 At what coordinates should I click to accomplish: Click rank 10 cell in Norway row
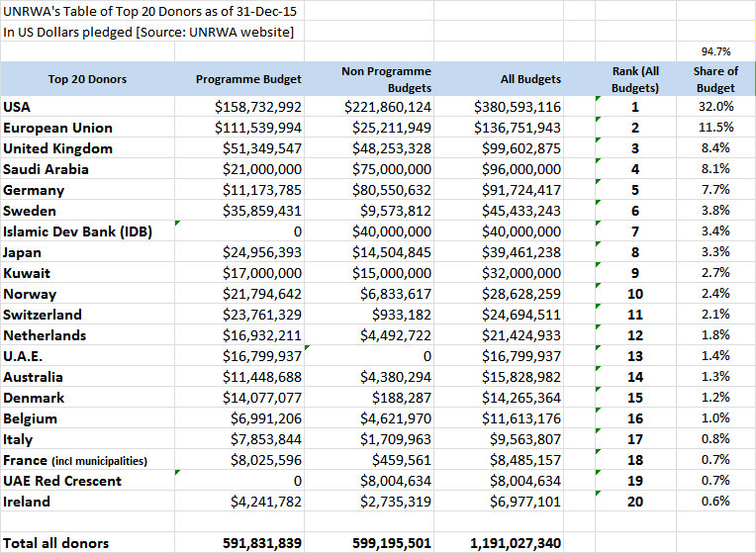(635, 294)
